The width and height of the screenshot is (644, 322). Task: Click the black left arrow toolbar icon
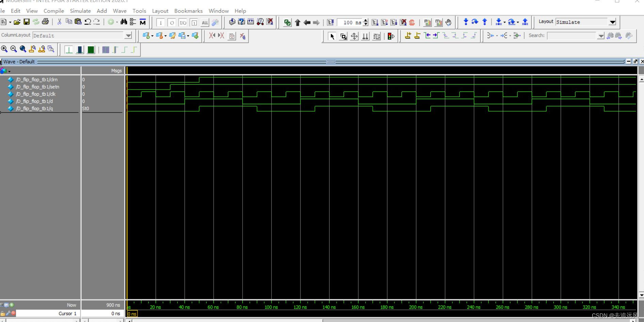click(307, 22)
